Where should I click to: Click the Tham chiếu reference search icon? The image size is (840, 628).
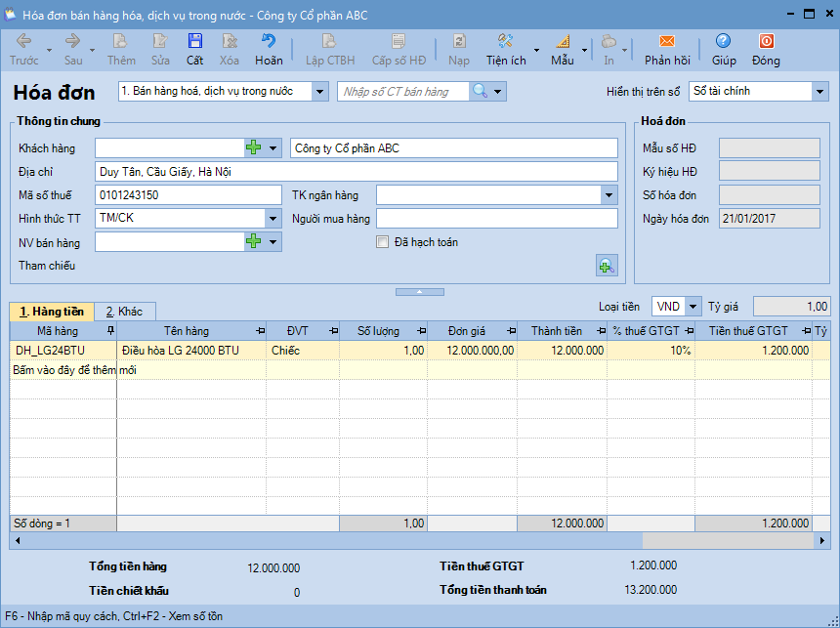tap(607, 266)
